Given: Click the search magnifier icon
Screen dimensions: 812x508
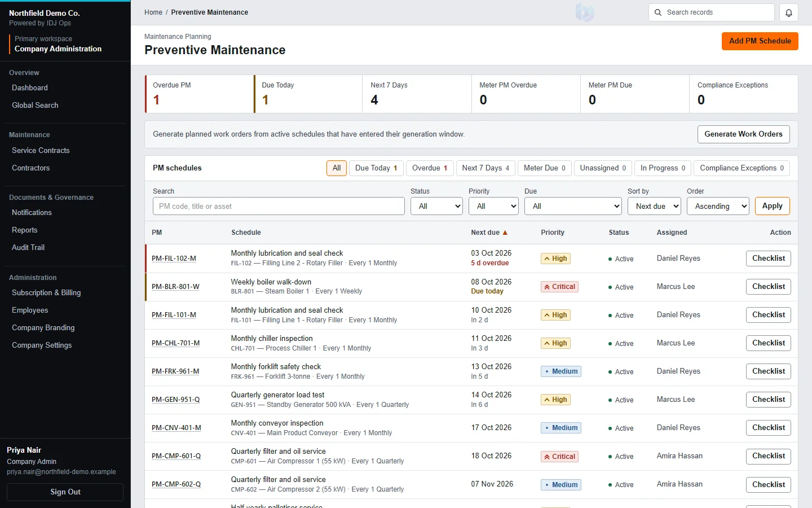Looking at the screenshot, I should 658,12.
